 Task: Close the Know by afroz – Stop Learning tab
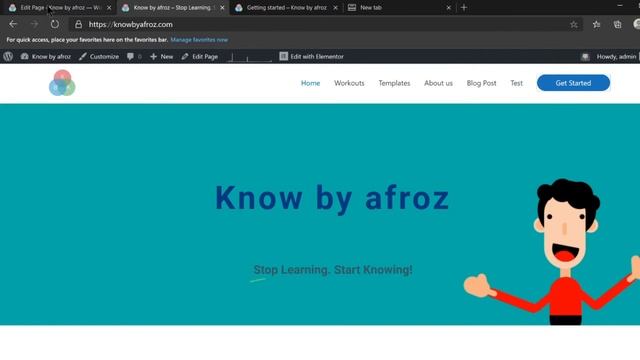pos(222,8)
